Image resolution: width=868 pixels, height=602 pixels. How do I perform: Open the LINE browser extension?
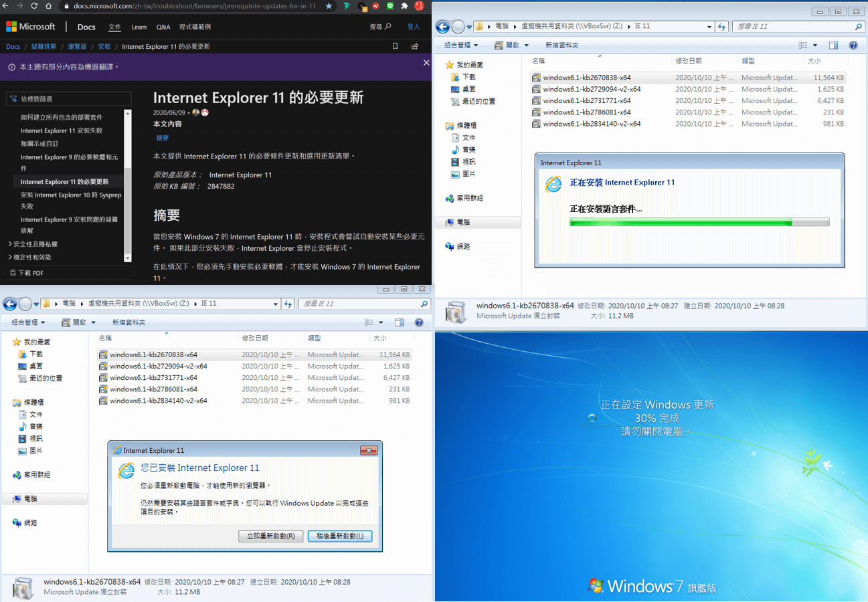[x=390, y=6]
